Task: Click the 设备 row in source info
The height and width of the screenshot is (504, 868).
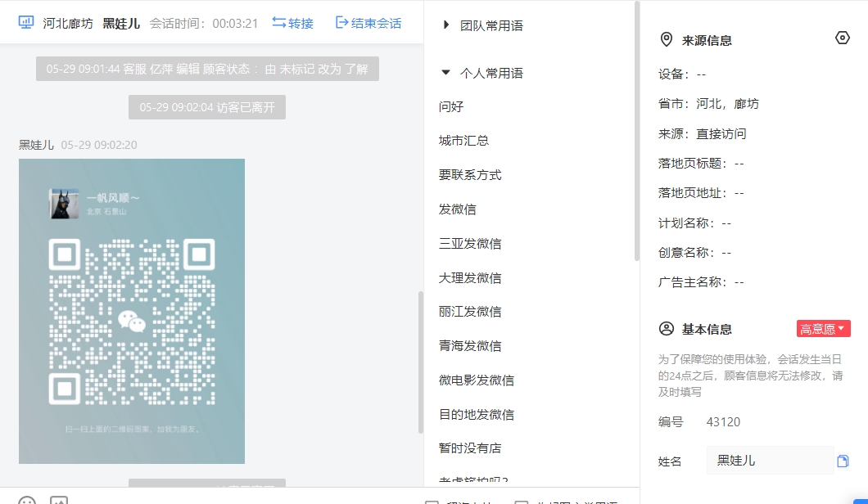Action: tap(682, 74)
